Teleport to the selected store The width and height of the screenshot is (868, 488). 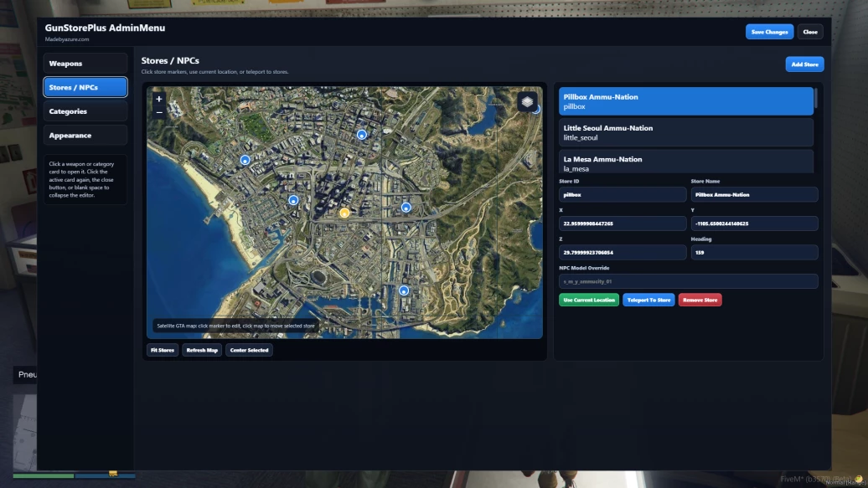coord(648,300)
